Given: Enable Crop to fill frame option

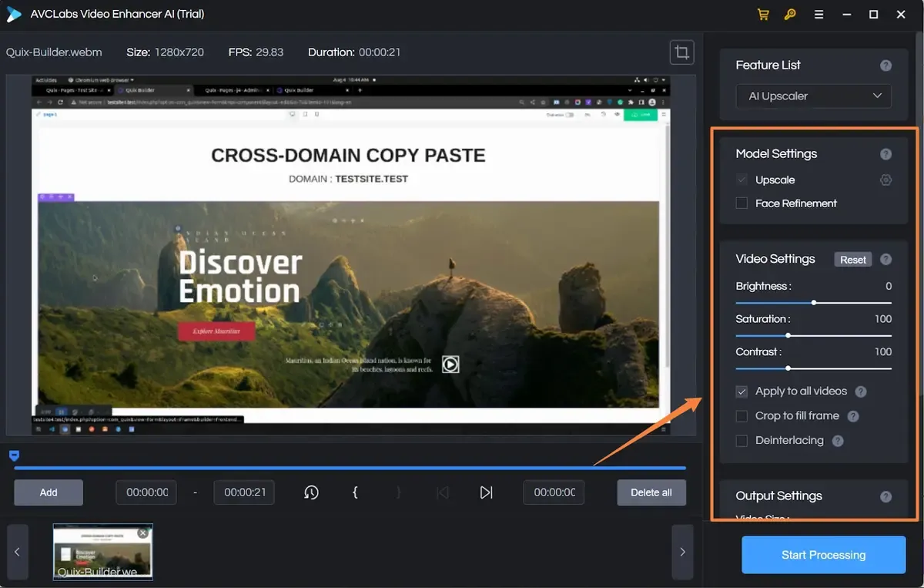Looking at the screenshot, I should pos(742,416).
